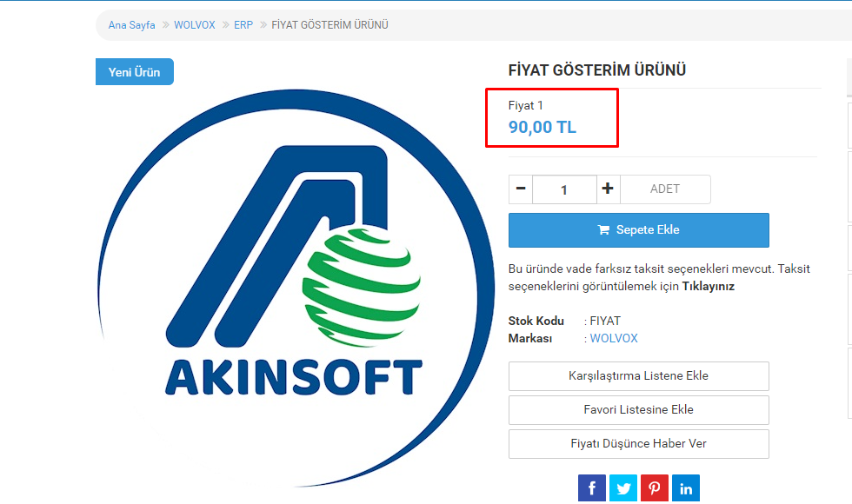
Task: Click the 90,00 TL price
Action: click(542, 127)
